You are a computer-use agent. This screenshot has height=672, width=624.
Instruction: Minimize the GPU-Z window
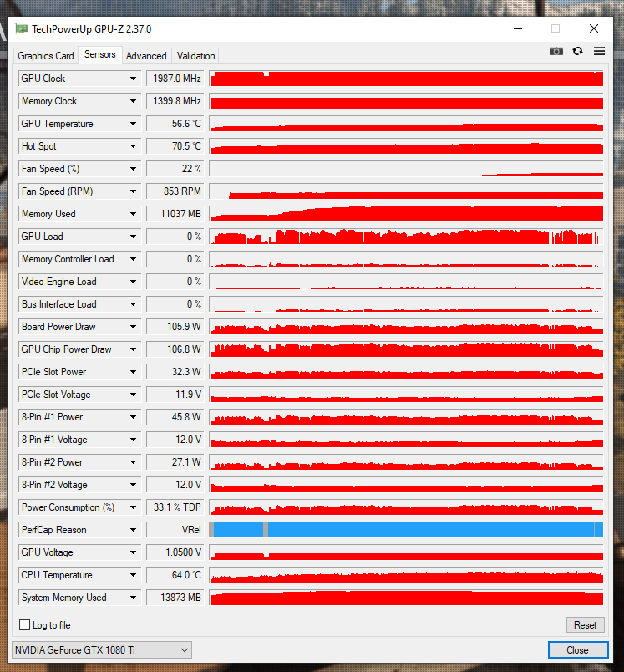pyautogui.click(x=518, y=28)
